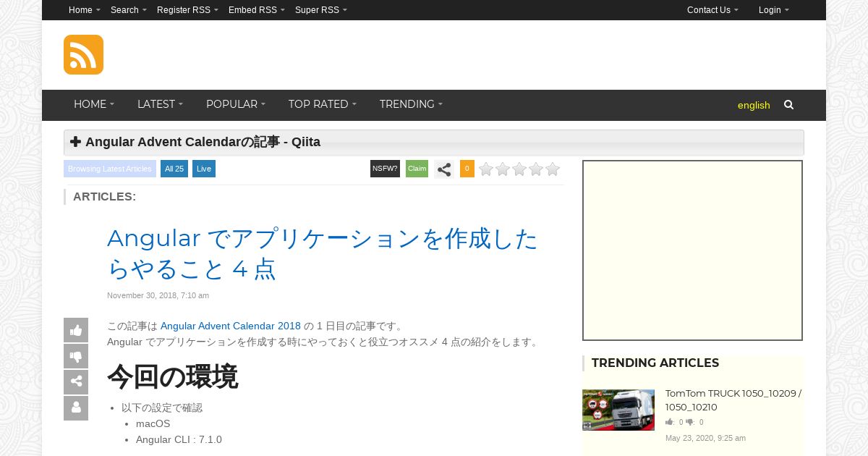The width and height of the screenshot is (868, 456).
Task: Click the TRENDING ARTICLES heading
Action: 655,363
